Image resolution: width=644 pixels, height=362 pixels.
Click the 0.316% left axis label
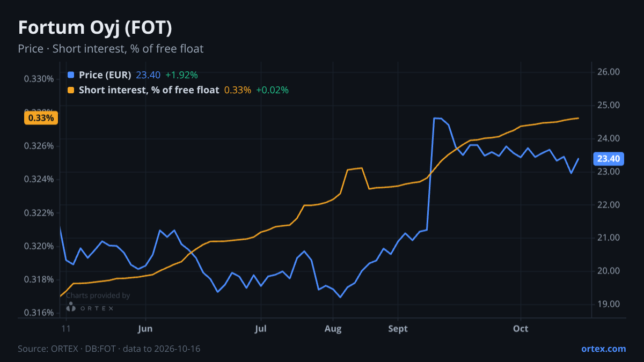[x=39, y=313]
